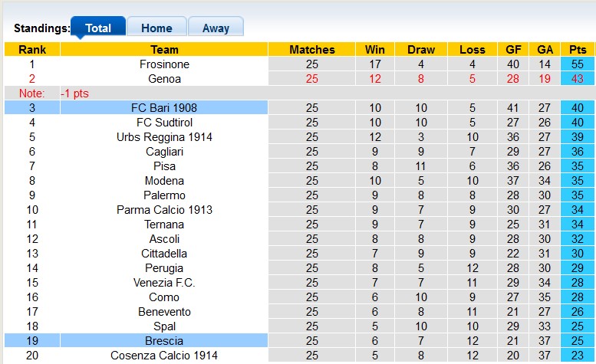Open the Modena team link
Viewport: 596px width, 364px height.
(x=164, y=181)
